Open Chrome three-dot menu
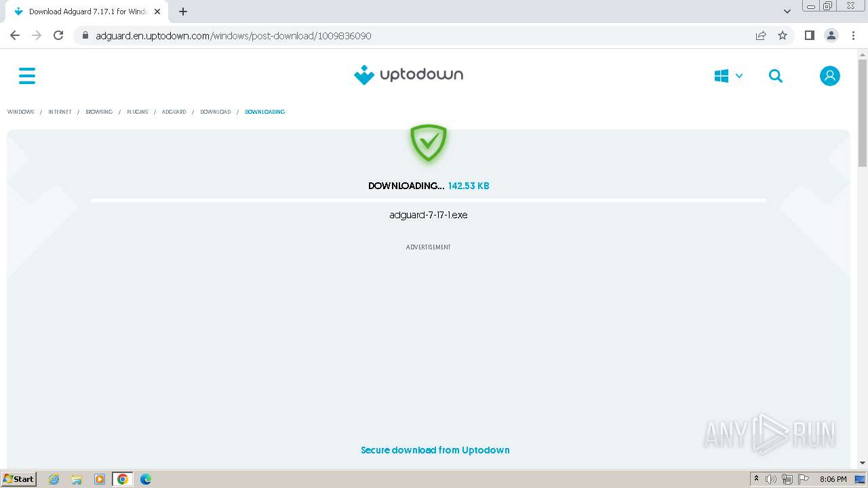 pyautogui.click(x=853, y=35)
